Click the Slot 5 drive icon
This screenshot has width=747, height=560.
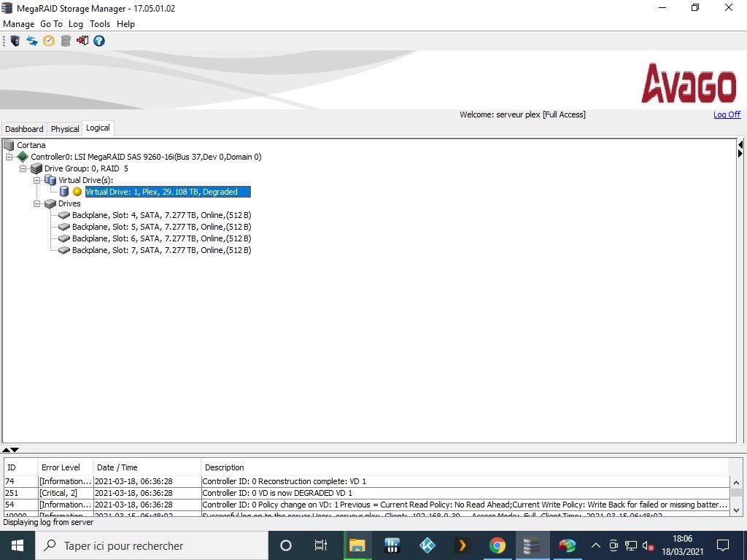(64, 227)
